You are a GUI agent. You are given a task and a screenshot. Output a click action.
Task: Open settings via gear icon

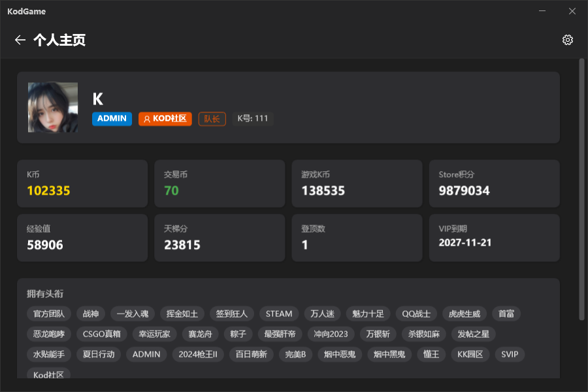coord(567,40)
